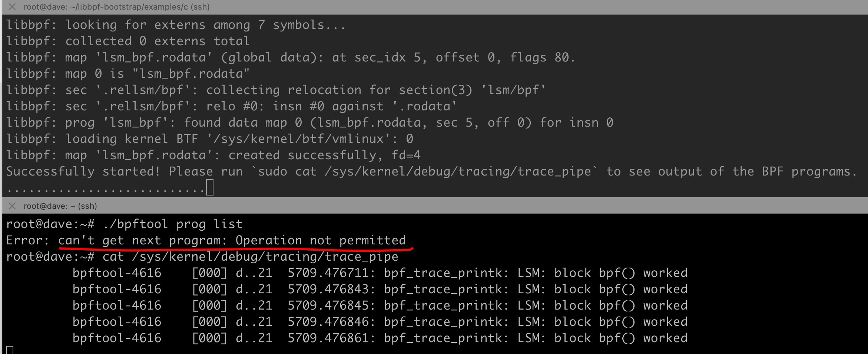The width and height of the screenshot is (868, 354).
Task: Click the 'looking for externs among 7 symbols' line
Action: pyautogui.click(x=176, y=25)
